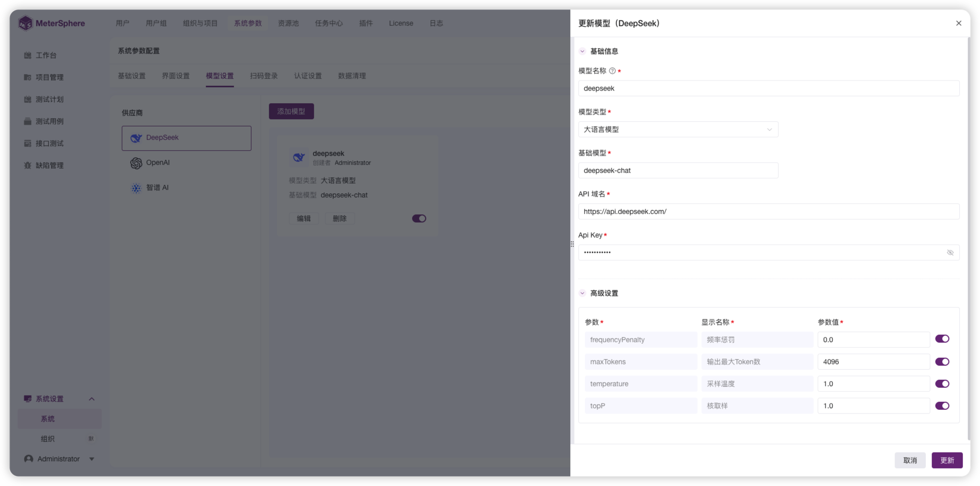980x486 pixels.
Task: Toggle the deepseek model card switch off
Action: (x=419, y=218)
